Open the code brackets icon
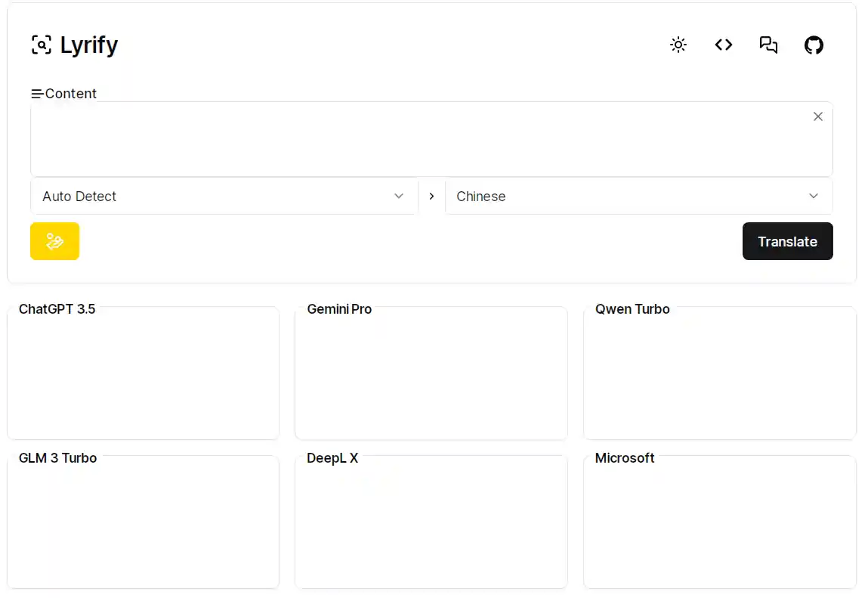868x598 pixels. [724, 45]
